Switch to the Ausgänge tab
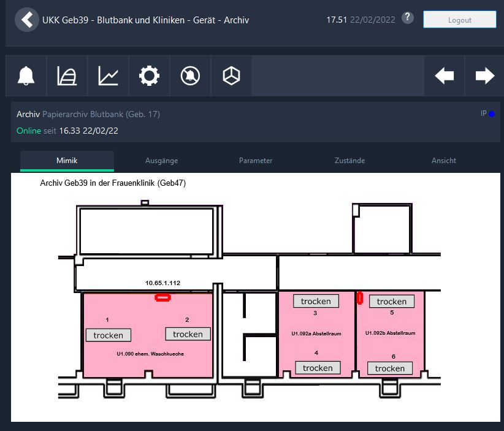Screen dimensions: 504x431 [x=161, y=161]
